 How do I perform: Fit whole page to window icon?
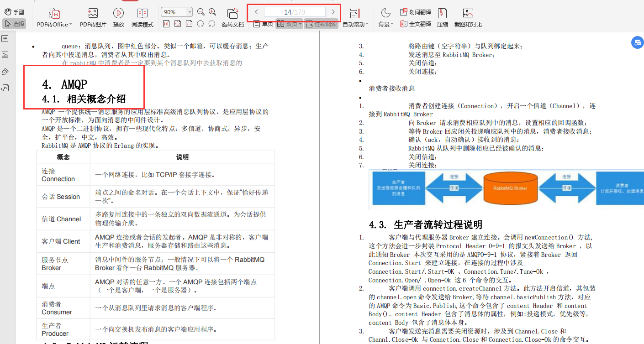point(177,24)
